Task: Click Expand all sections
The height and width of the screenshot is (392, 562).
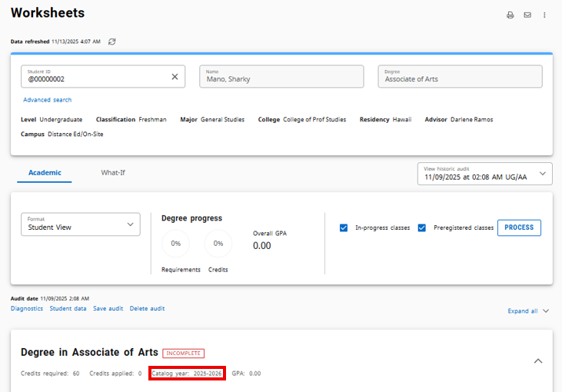Action: coord(527,311)
